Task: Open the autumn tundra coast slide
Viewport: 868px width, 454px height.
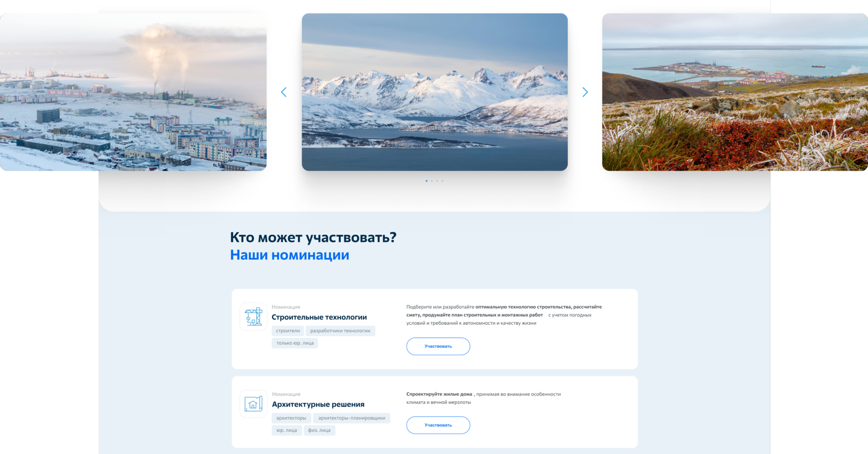Action: pos(735,92)
